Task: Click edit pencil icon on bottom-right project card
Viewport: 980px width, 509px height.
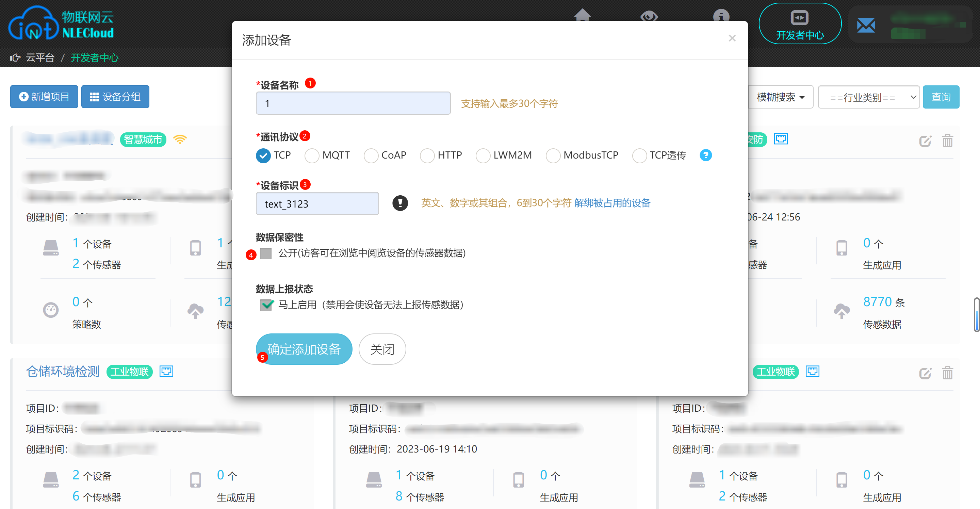Action: point(925,373)
